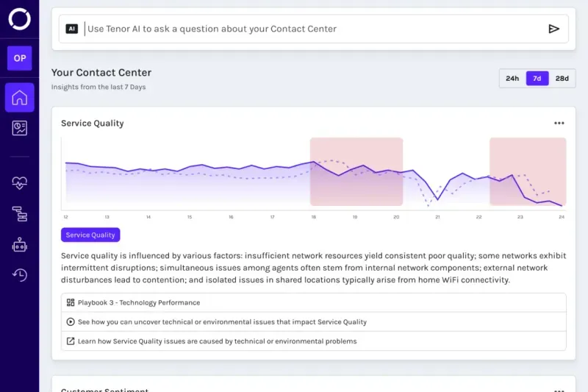Screen dimensions: 588x392
Task: Open the analytics report sidebar icon
Action: point(19,129)
